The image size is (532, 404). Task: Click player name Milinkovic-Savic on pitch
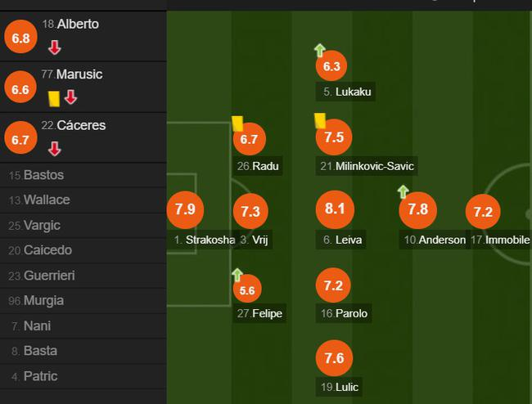(373, 167)
